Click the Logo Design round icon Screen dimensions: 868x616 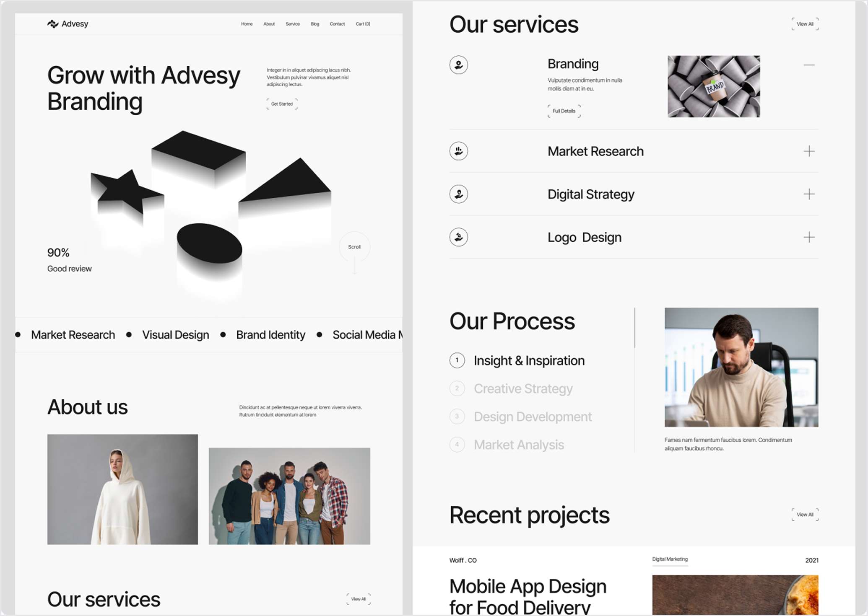[x=458, y=237]
